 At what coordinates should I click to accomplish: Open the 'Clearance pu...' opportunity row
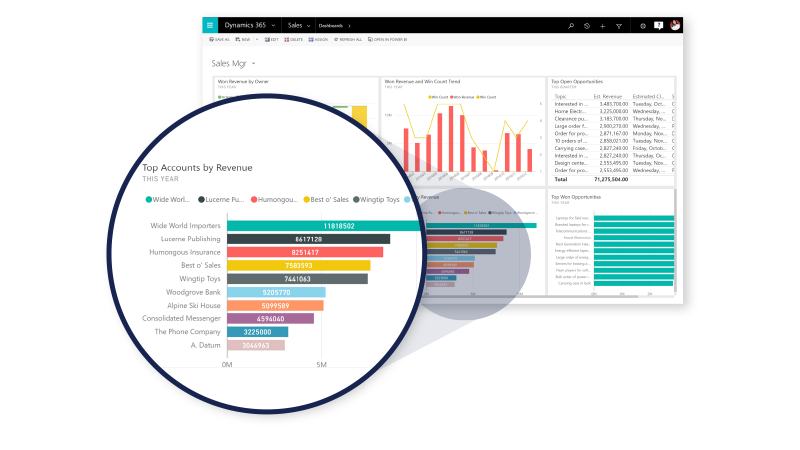614,119
